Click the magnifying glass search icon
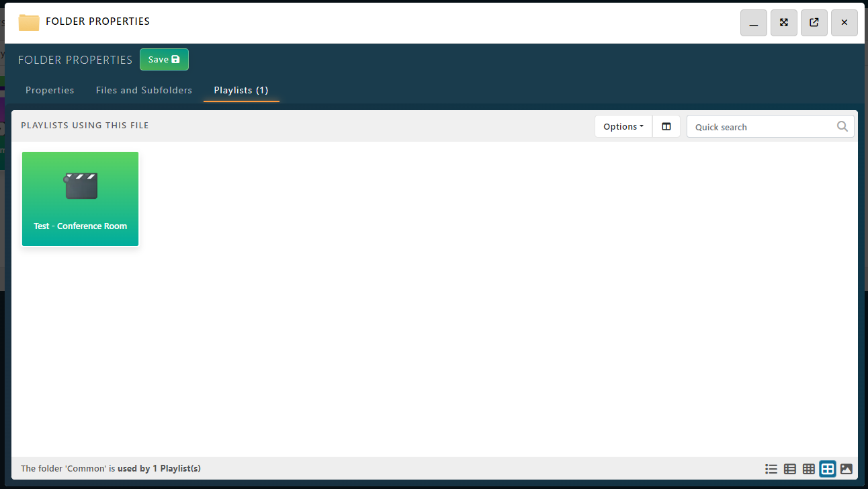868x489 pixels. 842,126
